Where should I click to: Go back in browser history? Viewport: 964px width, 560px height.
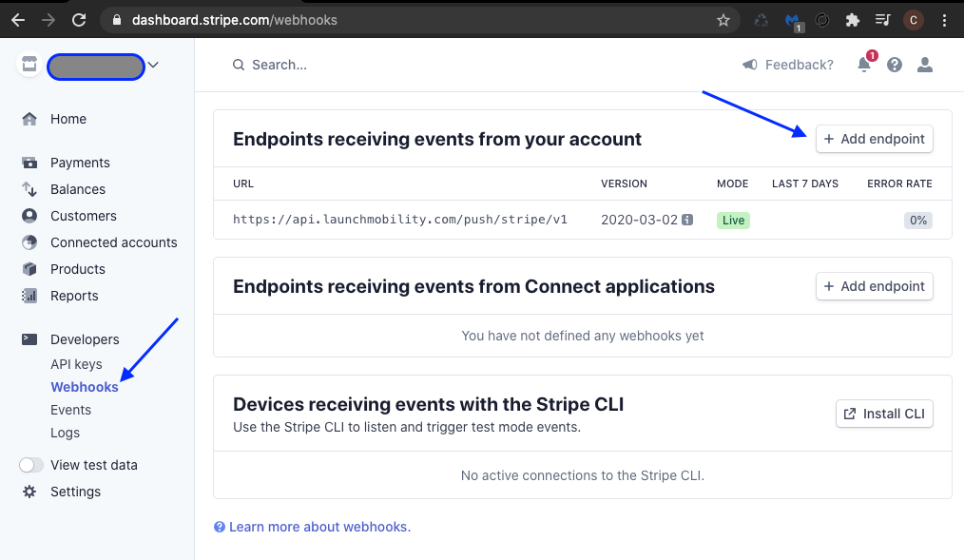point(18,20)
